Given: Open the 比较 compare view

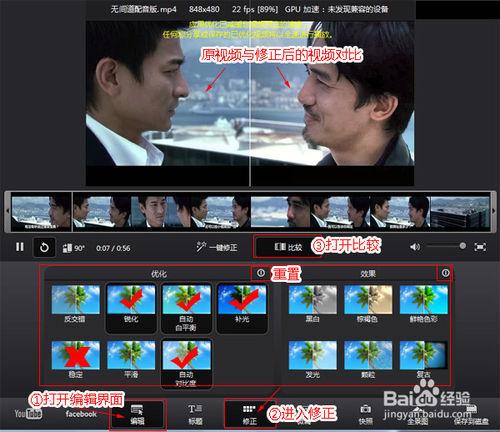Looking at the screenshot, I should click(x=288, y=247).
